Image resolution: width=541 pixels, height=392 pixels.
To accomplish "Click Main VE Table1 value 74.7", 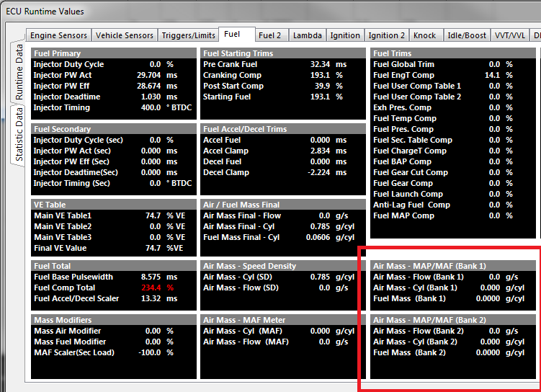I will pos(153,215).
